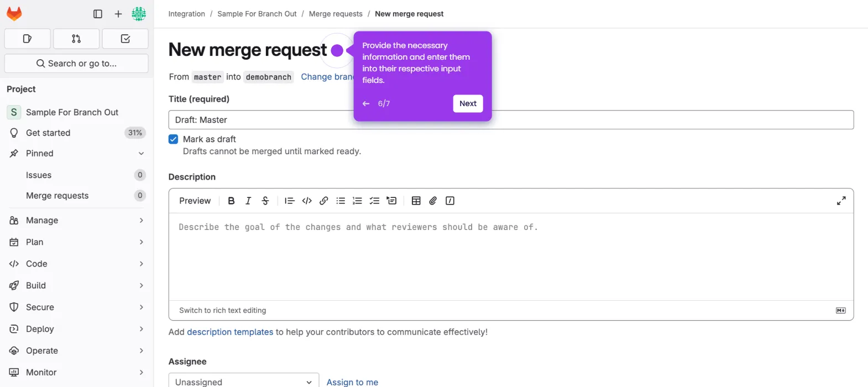Click Switch to rich text editing

(223, 311)
